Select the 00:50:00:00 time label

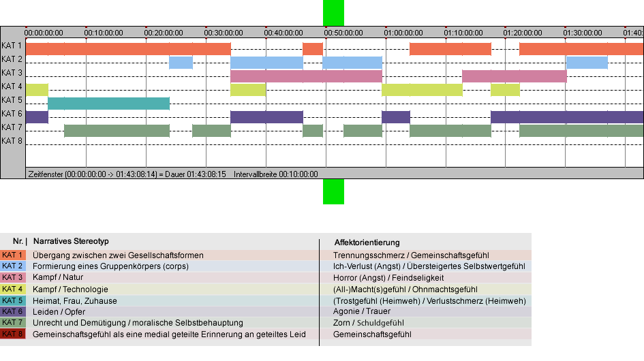343,33
